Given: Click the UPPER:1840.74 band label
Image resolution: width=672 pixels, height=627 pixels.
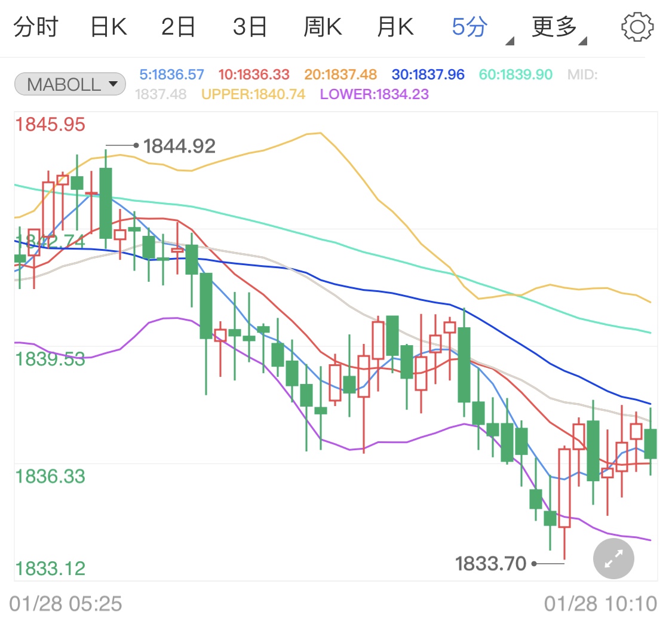Looking at the screenshot, I should coord(253,94).
